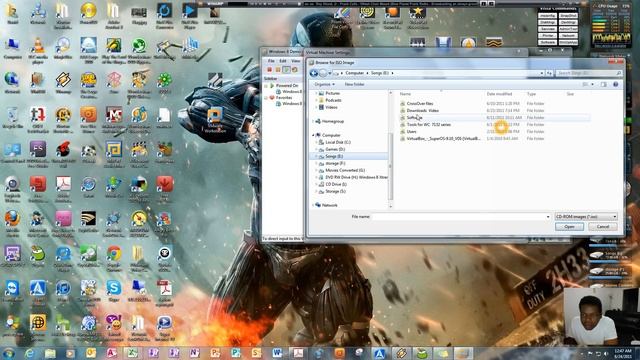
Task: Click Computer in the address breadcrumb
Action: tap(354, 73)
